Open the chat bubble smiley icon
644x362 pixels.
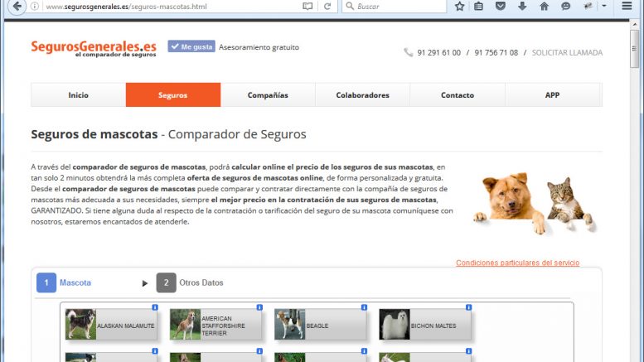point(566,6)
